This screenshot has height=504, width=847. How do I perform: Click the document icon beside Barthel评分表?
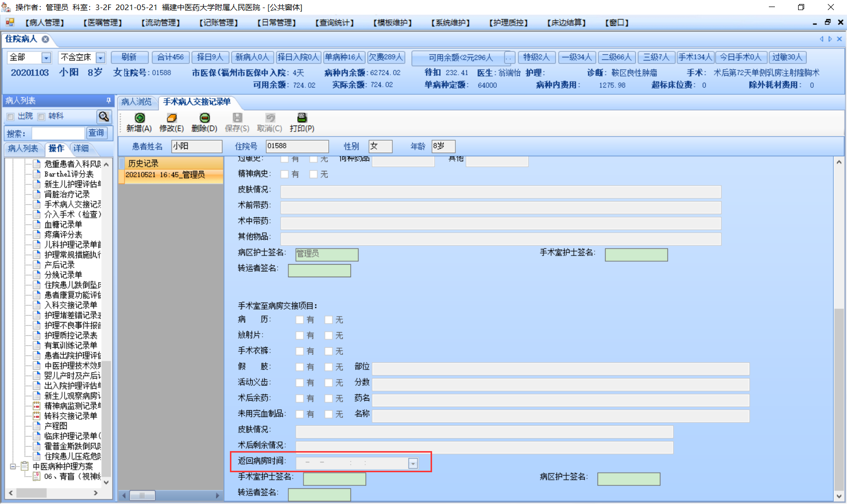point(36,174)
